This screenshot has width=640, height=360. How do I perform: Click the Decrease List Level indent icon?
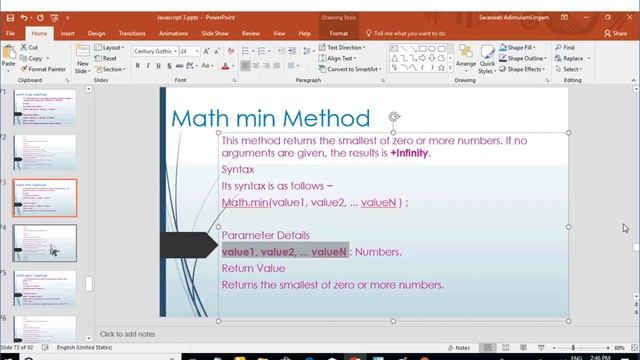281,51
